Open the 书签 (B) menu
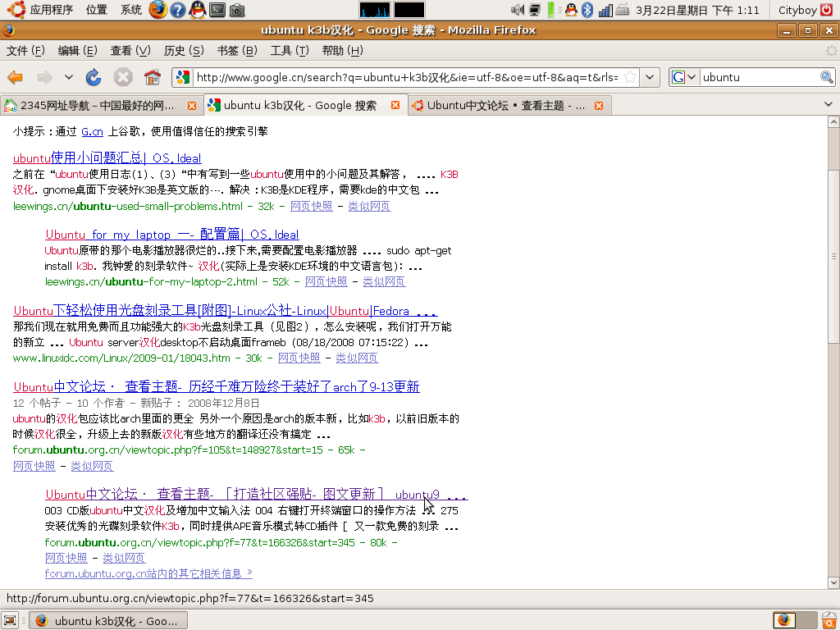 click(237, 50)
